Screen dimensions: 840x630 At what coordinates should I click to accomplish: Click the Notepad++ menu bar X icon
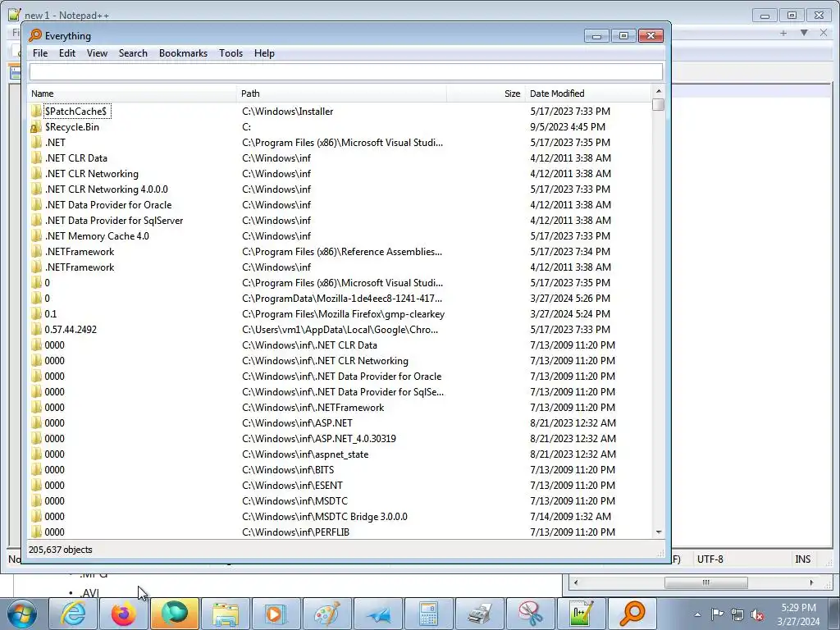[x=824, y=33]
